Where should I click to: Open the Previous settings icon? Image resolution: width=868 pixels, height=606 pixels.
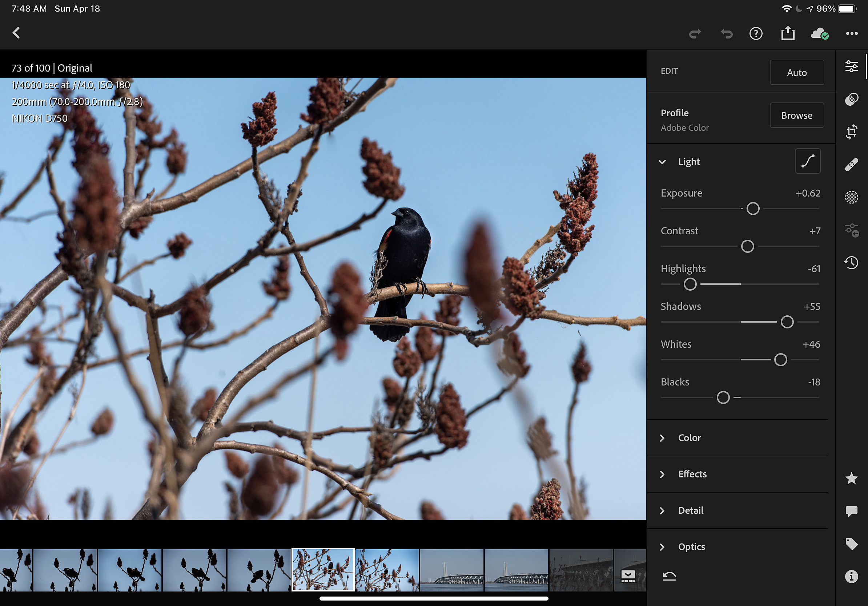click(x=852, y=230)
